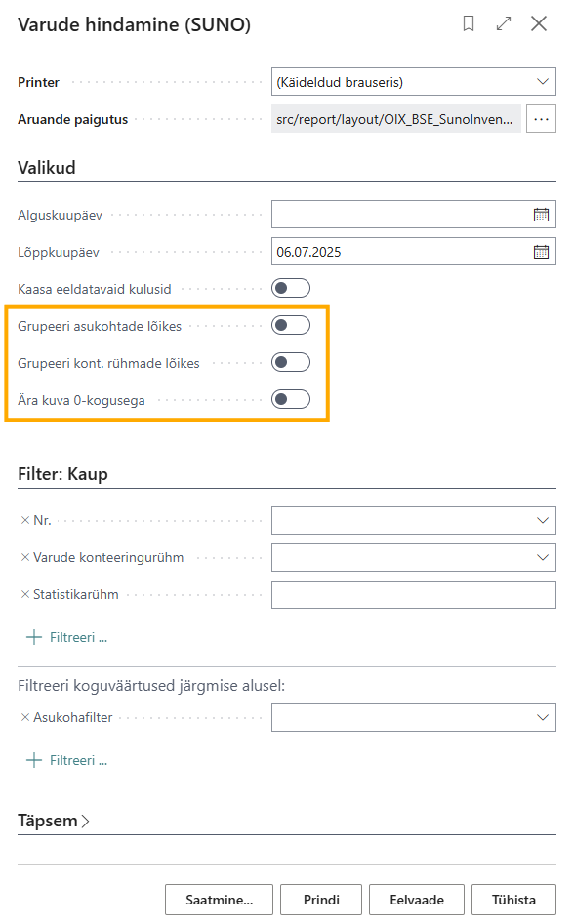Click the bookmark icon in header
573x924 pixels.
469,23
